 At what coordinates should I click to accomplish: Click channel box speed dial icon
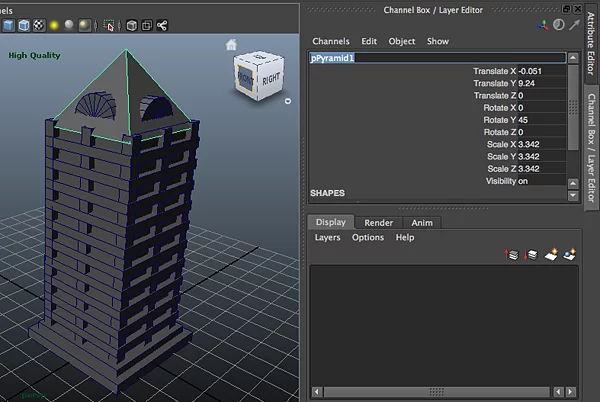click(x=558, y=25)
